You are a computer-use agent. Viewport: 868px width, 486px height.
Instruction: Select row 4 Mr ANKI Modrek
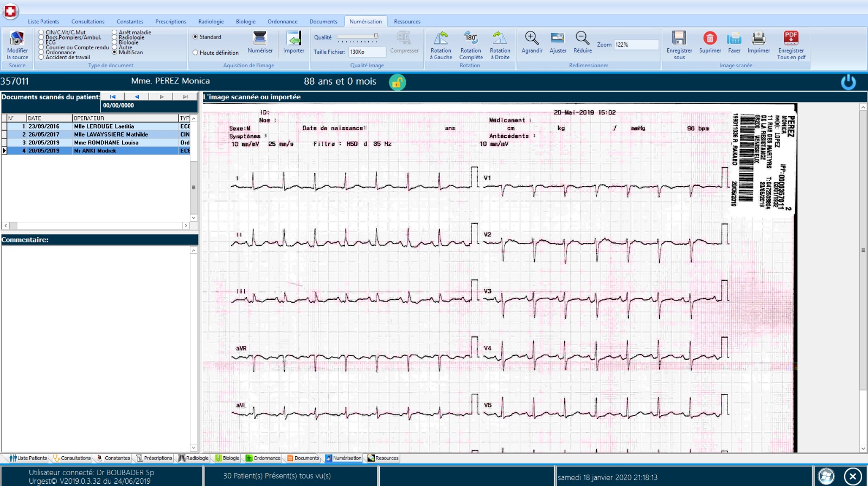[x=95, y=151]
